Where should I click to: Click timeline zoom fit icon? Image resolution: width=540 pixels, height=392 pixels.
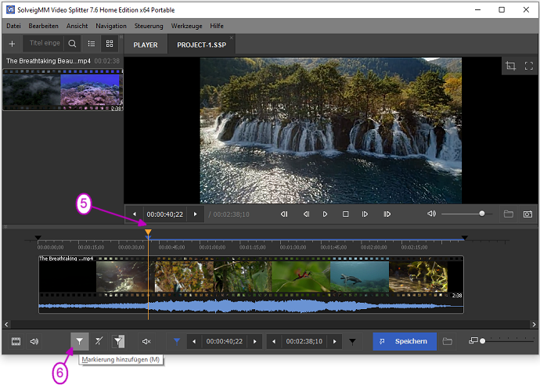[x=473, y=340]
